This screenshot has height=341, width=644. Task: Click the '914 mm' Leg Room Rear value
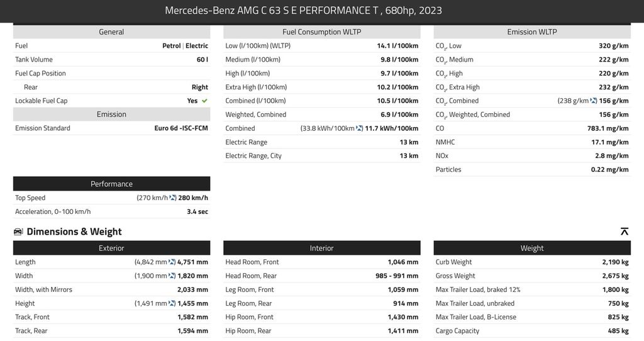406,303
